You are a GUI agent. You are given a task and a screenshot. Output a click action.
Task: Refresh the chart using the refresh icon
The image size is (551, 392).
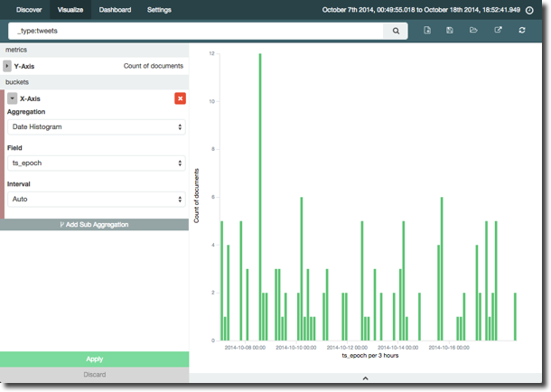522,31
